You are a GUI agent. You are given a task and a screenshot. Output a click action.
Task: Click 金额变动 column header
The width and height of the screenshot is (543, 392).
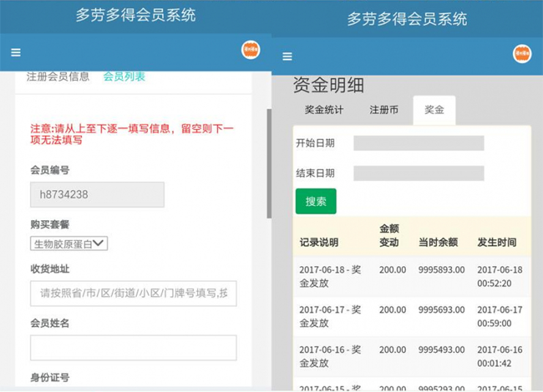390,235
